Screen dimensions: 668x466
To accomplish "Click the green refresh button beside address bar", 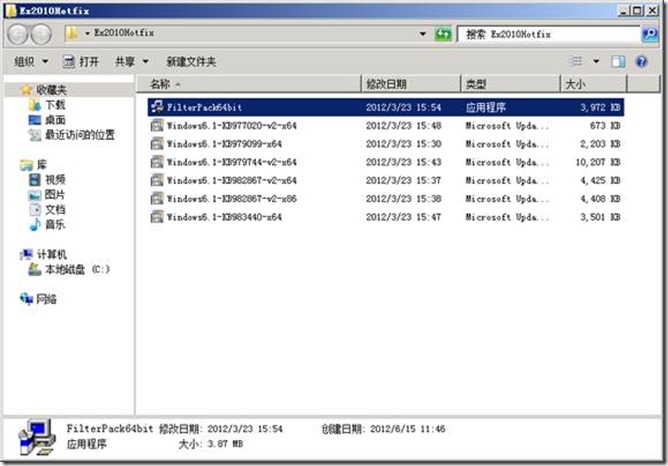I will [x=443, y=34].
